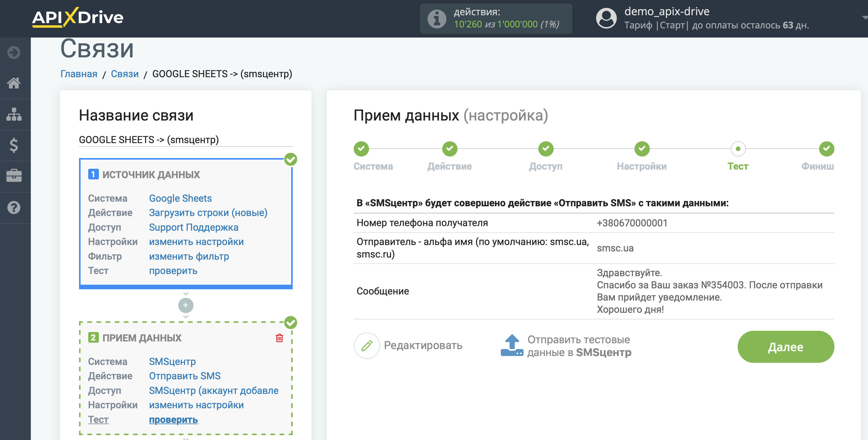Select the Тест step
The height and width of the screenshot is (440, 868).
pyautogui.click(x=738, y=149)
